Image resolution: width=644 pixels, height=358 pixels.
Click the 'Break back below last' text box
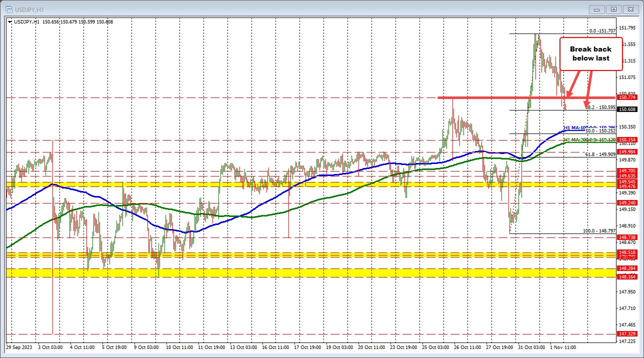tap(590, 53)
